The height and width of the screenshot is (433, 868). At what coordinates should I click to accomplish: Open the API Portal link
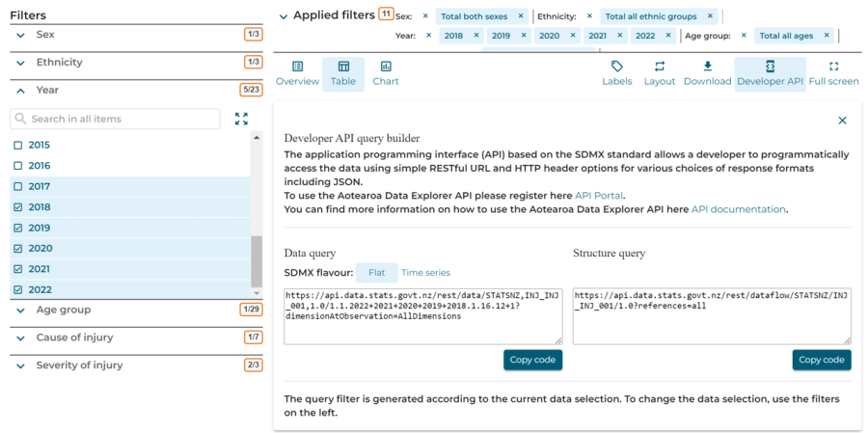click(599, 196)
